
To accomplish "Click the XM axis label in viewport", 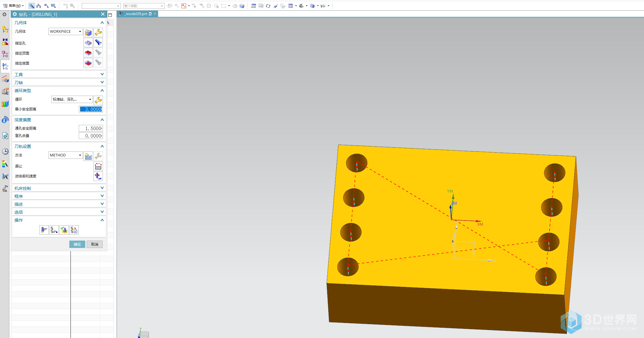I will click(480, 224).
